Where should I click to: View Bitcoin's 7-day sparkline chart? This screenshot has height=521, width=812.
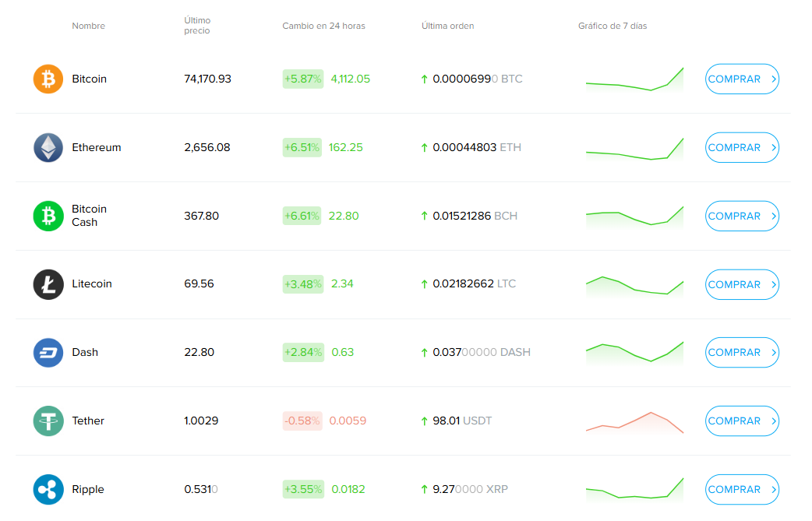click(634, 80)
